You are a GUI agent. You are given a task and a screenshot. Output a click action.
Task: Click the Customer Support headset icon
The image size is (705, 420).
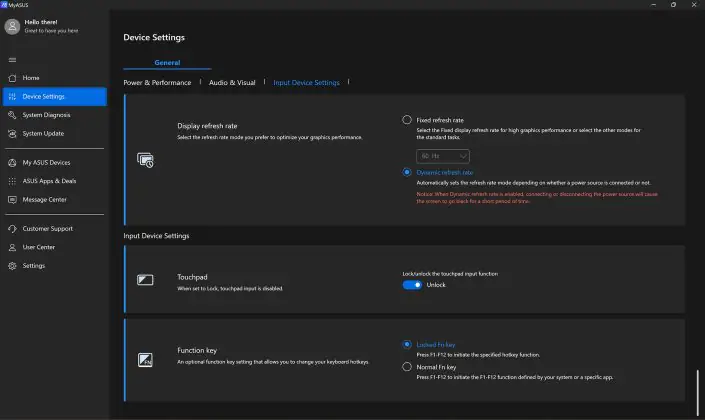pyautogui.click(x=12, y=229)
